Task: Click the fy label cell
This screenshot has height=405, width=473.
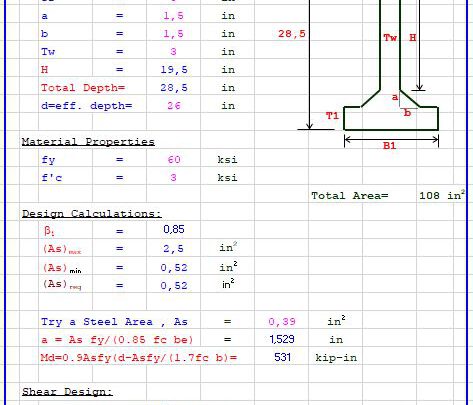Action: [x=48, y=160]
